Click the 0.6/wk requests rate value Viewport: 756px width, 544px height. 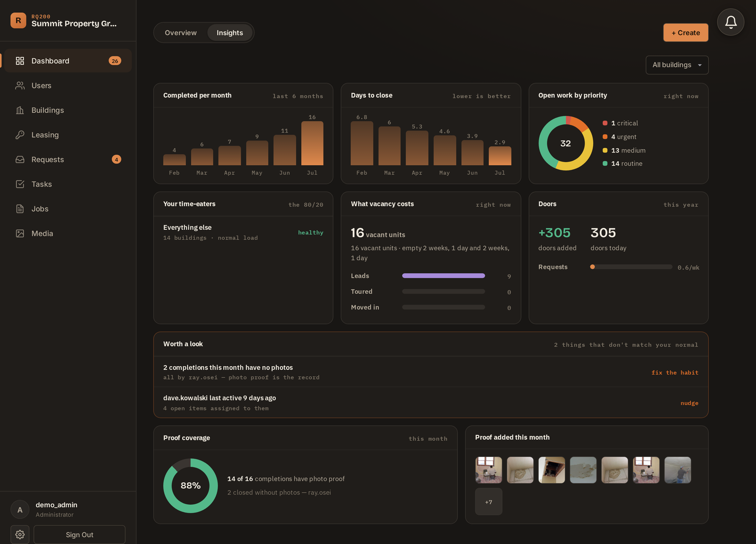(x=688, y=268)
